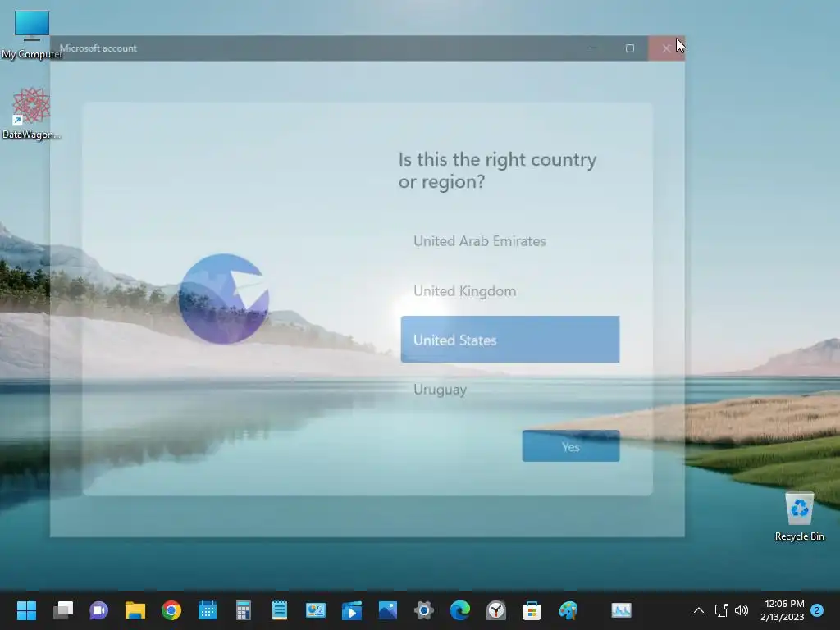840x630 pixels.
Task: Open Settings gear in the taskbar
Action: pos(424,610)
